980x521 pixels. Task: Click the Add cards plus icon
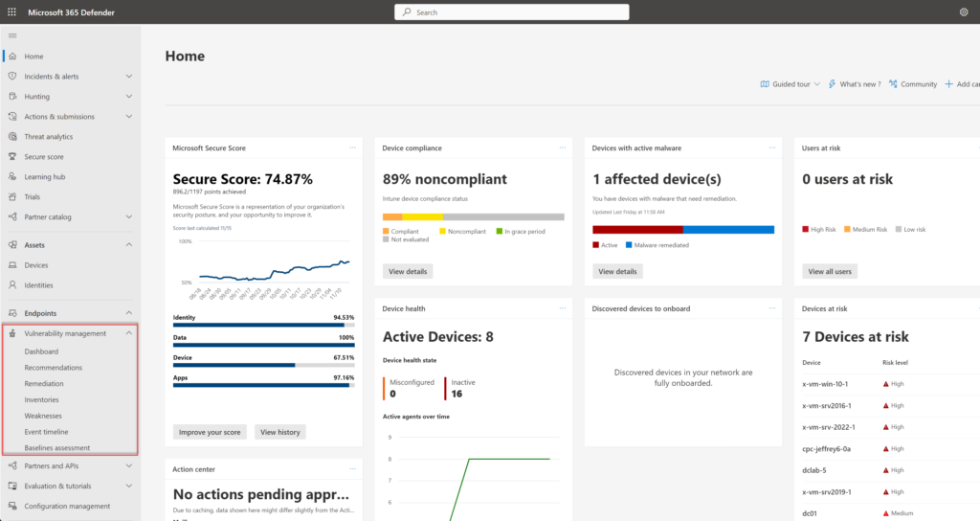[x=948, y=84]
